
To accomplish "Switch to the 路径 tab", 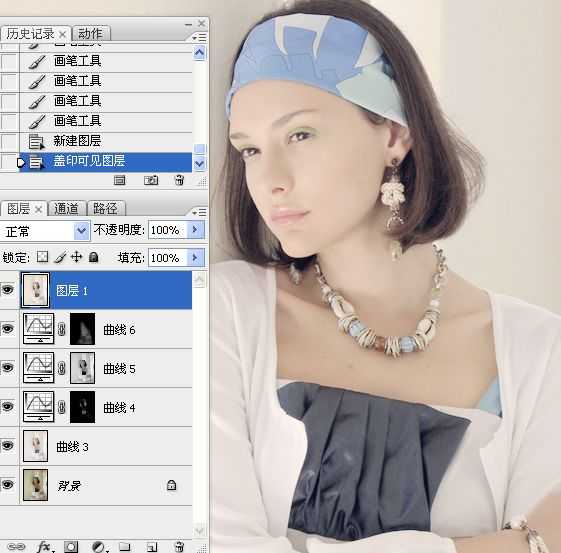I will (105, 209).
